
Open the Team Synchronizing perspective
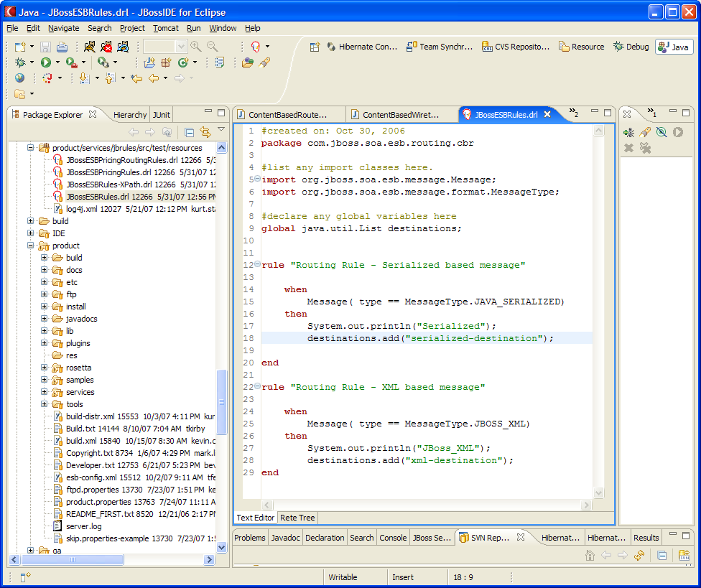coord(440,47)
